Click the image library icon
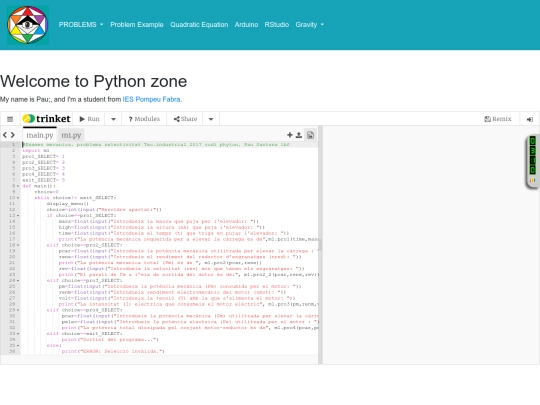This screenshot has height=405, width=540. click(310, 135)
